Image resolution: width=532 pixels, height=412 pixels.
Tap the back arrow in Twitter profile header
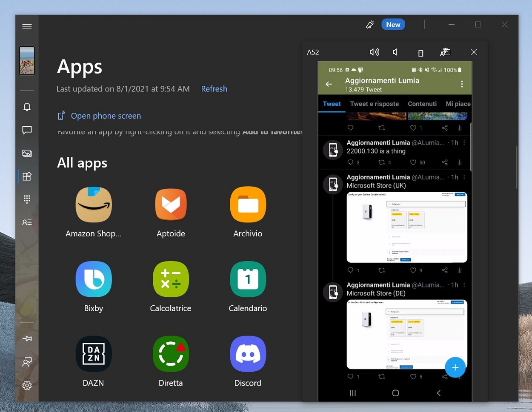[x=329, y=84]
